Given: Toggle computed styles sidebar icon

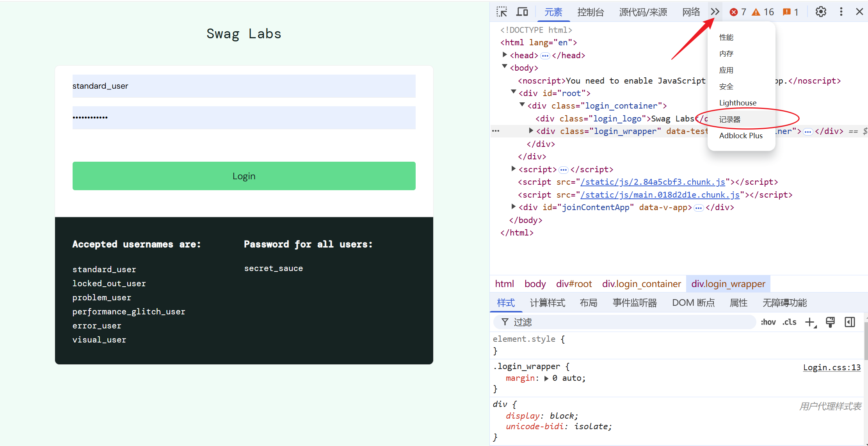Looking at the screenshot, I should tap(850, 322).
